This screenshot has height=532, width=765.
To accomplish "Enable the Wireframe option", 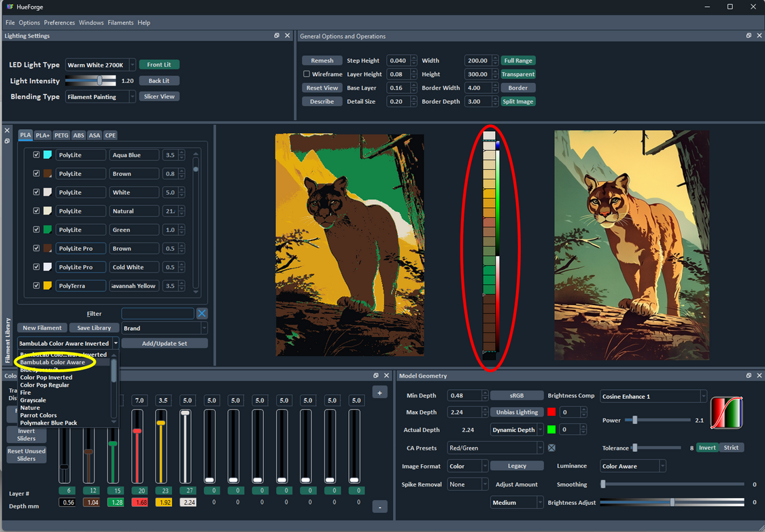I will click(306, 74).
